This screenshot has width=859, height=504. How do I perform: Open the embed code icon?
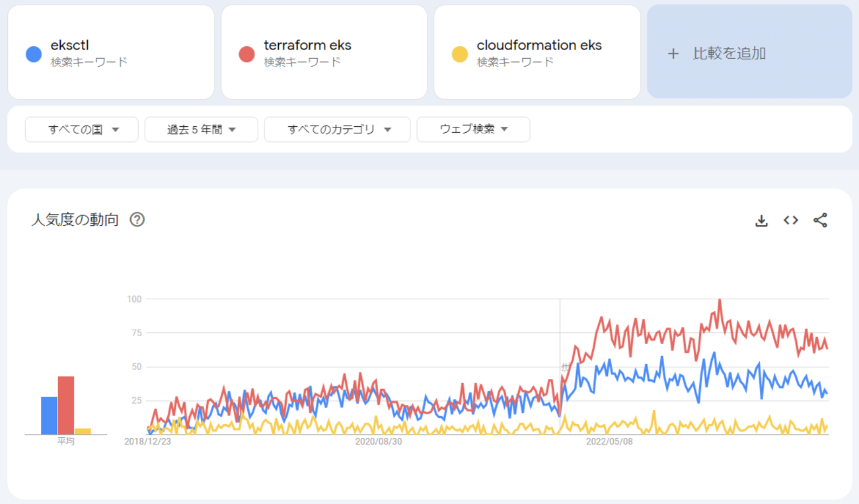[x=791, y=221]
